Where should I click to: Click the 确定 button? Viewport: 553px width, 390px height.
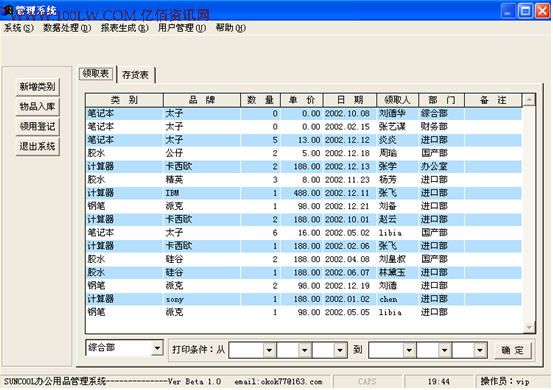[x=513, y=350]
